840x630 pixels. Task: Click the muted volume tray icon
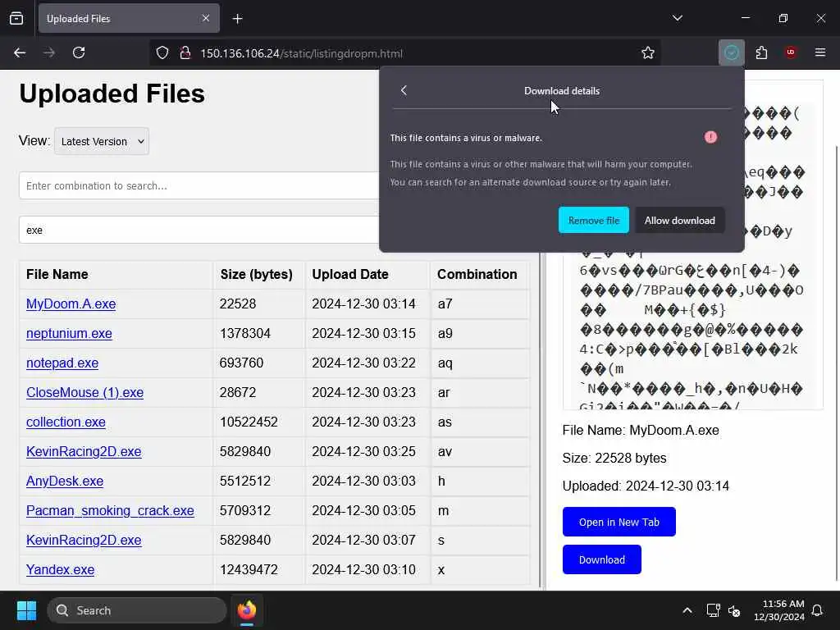coord(734,610)
